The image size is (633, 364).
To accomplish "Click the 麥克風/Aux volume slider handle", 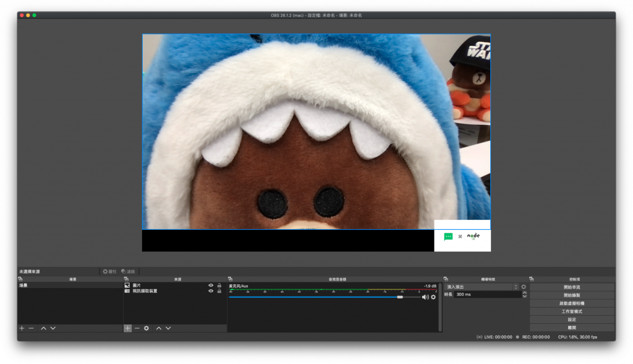I will point(400,297).
